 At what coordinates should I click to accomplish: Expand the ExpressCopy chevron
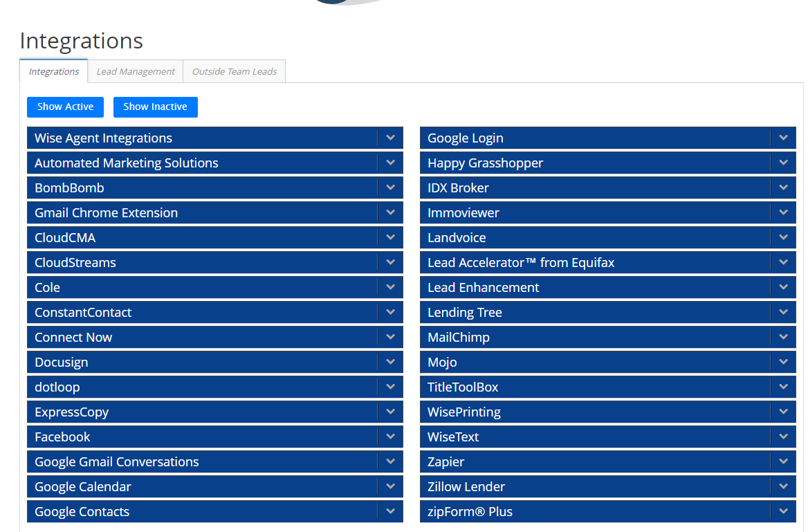tap(391, 412)
